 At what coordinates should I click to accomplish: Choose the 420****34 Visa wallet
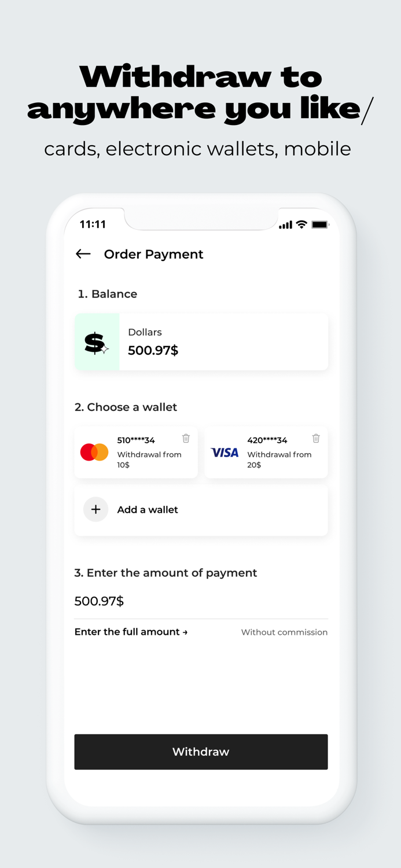click(266, 452)
